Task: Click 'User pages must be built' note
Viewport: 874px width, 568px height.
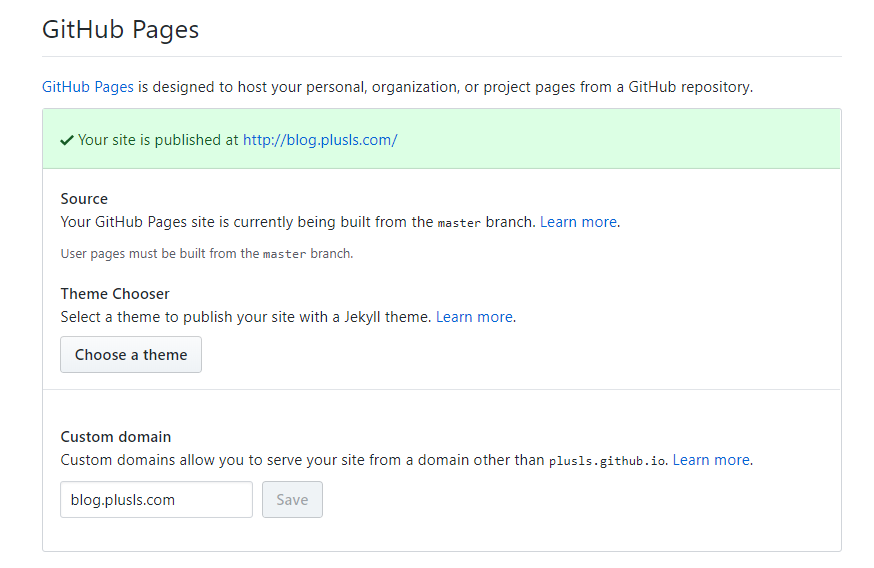Action: [207, 254]
